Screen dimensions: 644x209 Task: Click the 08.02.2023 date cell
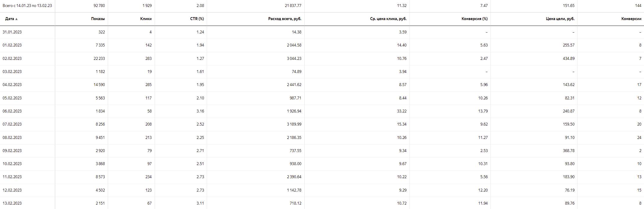12,137
